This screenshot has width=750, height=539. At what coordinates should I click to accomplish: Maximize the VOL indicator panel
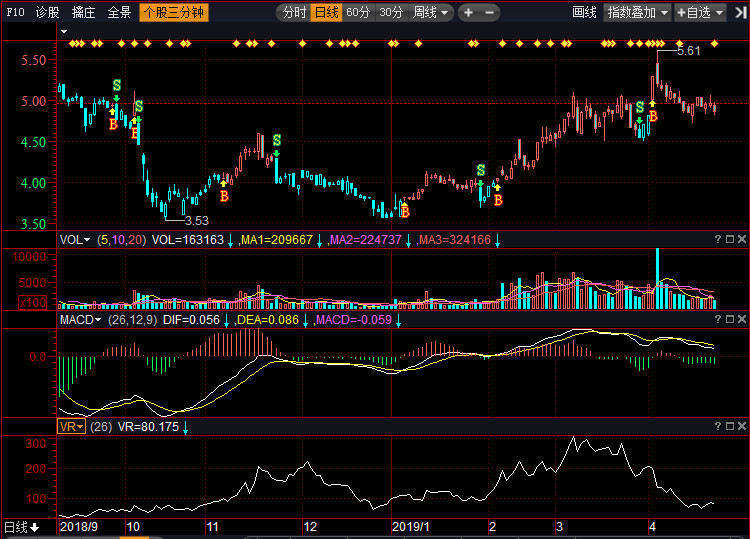coord(730,239)
